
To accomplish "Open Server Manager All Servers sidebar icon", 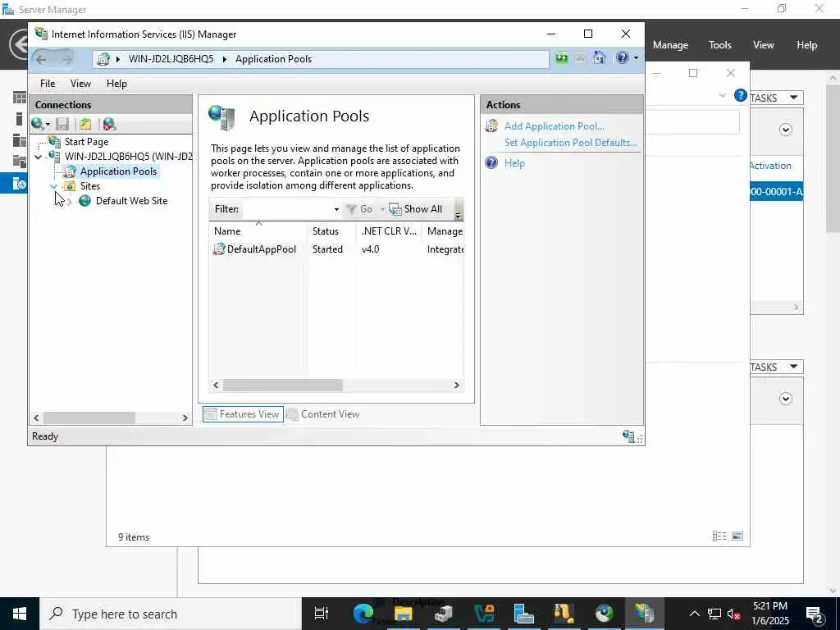I will [x=20, y=140].
